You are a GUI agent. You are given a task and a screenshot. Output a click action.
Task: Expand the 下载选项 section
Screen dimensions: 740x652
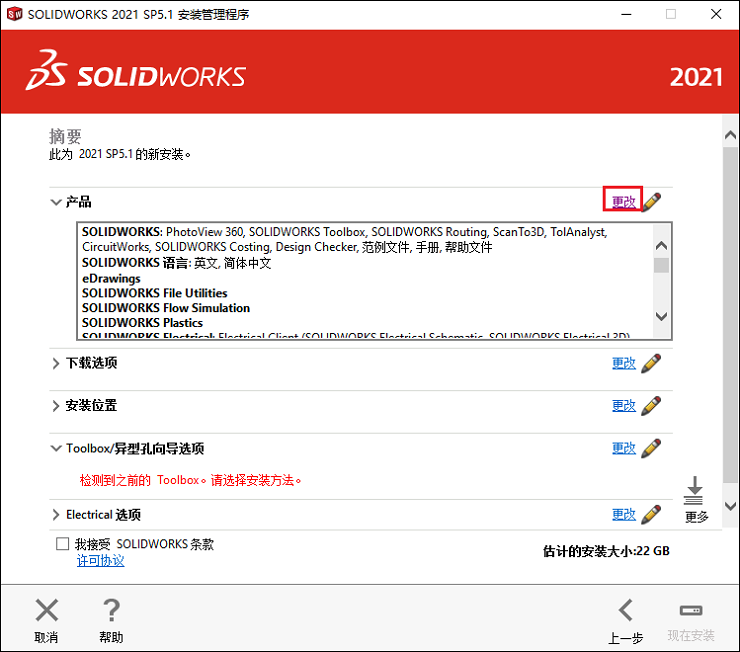coord(56,363)
